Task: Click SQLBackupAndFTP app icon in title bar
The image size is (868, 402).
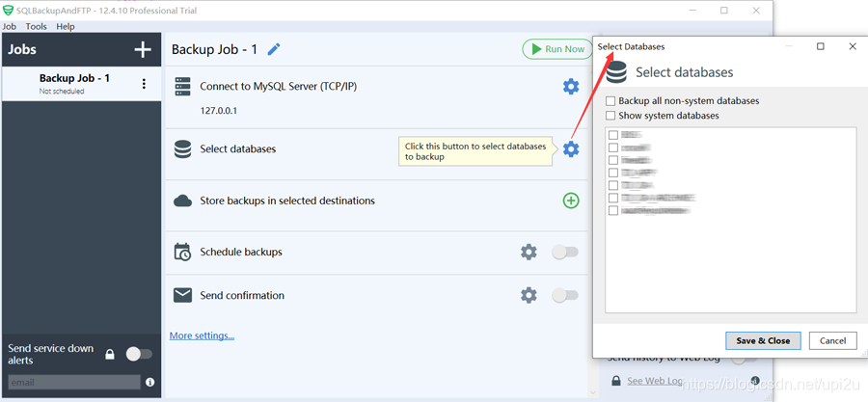Action: pyautogui.click(x=8, y=11)
